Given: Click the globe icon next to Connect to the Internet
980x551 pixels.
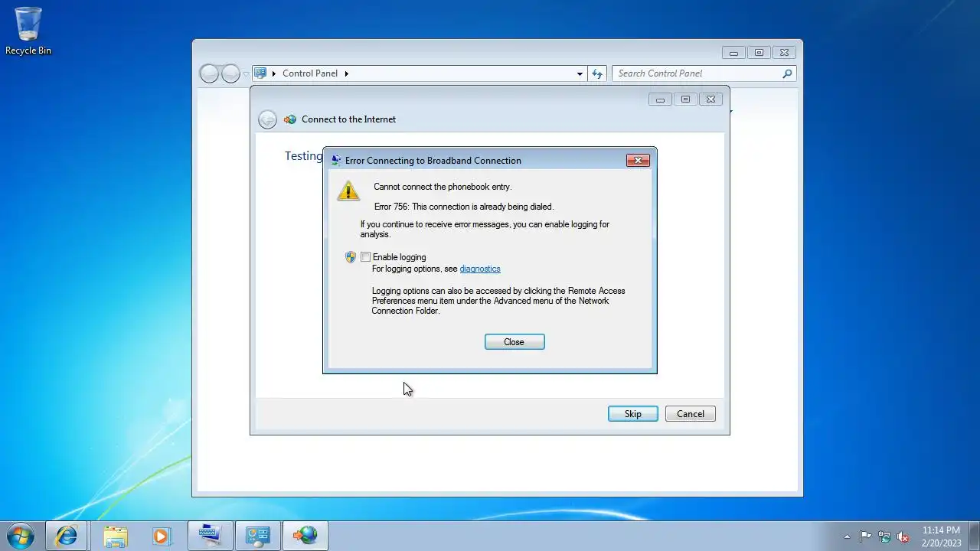Looking at the screenshot, I should coord(290,119).
